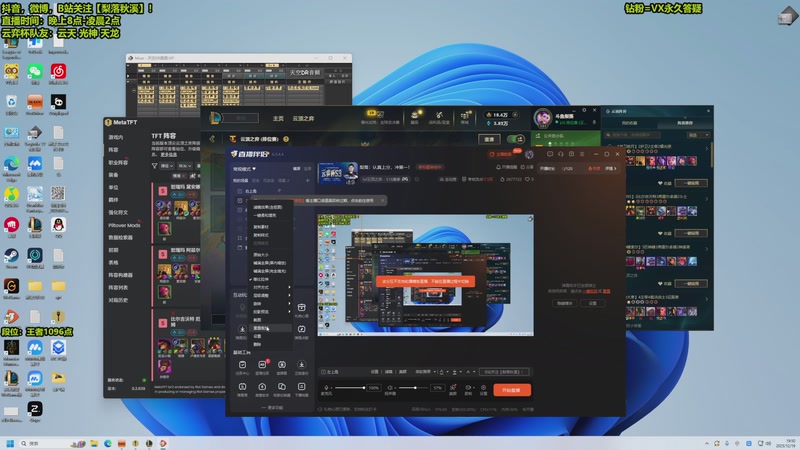The height and width of the screenshot is (450, 800).
Task: Click the orange 开始直播 start-stream button
Action: [512, 390]
